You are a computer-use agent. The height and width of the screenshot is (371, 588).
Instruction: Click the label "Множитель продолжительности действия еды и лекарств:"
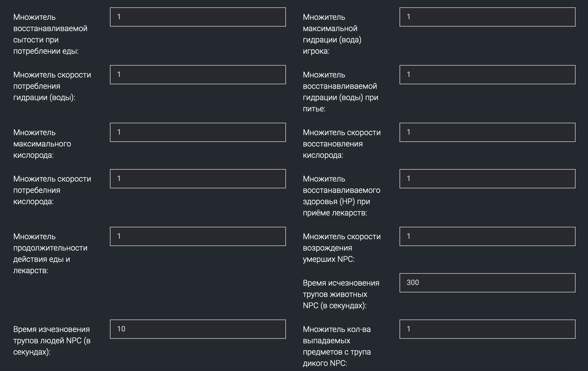(x=50, y=253)
